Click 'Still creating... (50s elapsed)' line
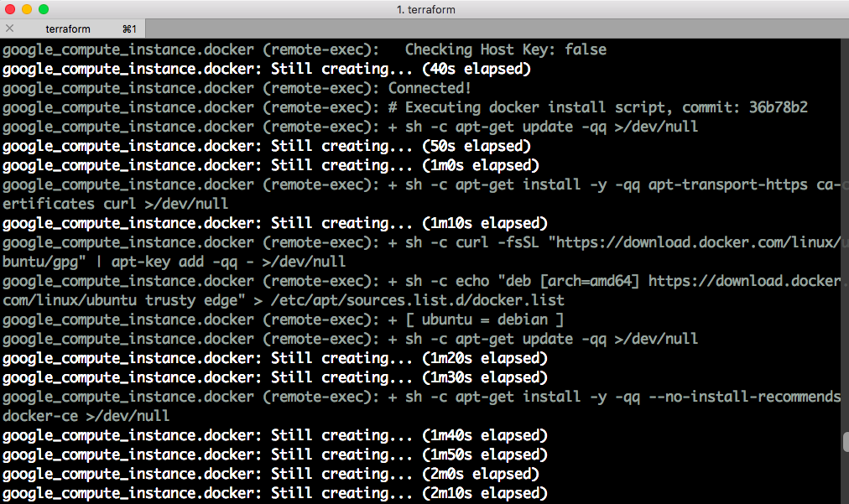The image size is (849, 504). point(267,146)
